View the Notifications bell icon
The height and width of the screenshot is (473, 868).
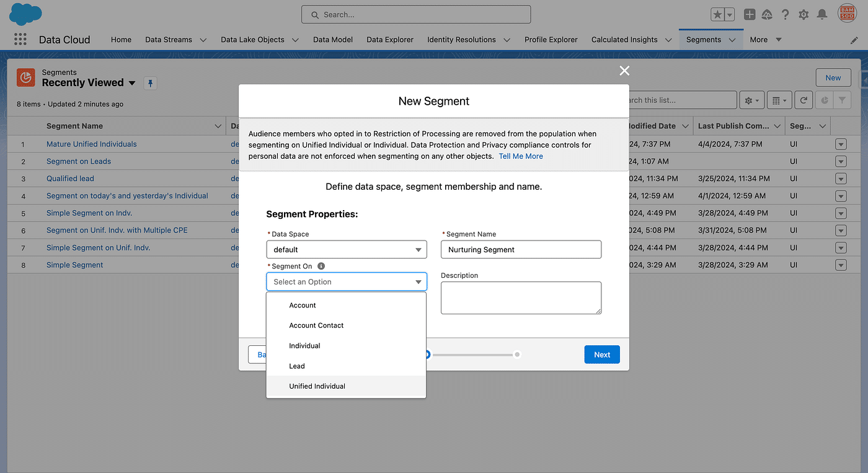[x=822, y=14]
